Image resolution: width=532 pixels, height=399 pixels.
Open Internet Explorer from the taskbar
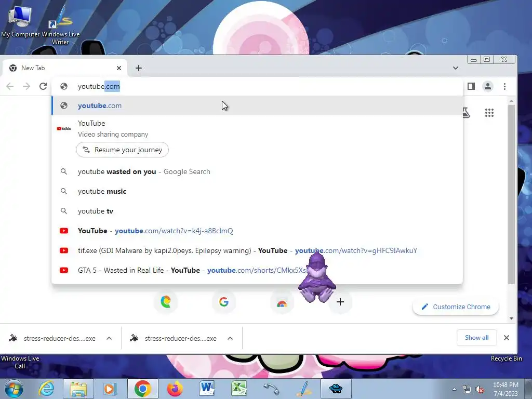[x=46, y=389]
